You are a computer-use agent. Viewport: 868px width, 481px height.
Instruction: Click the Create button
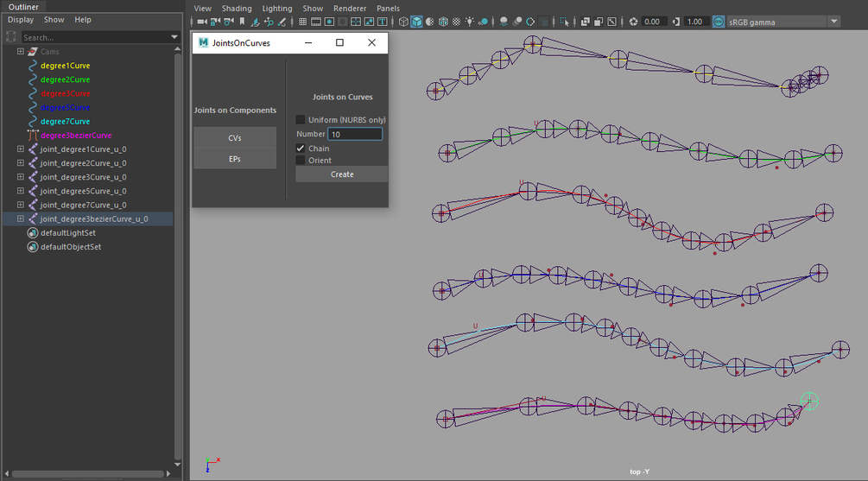pyautogui.click(x=341, y=174)
